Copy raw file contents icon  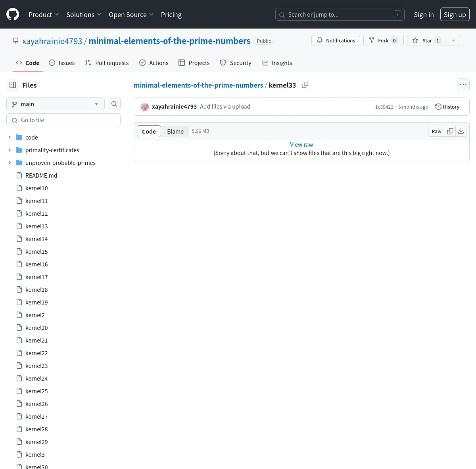coord(450,131)
